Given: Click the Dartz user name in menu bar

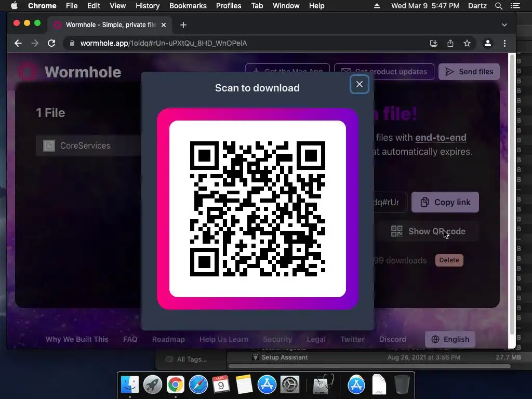Looking at the screenshot, I should point(477,6).
